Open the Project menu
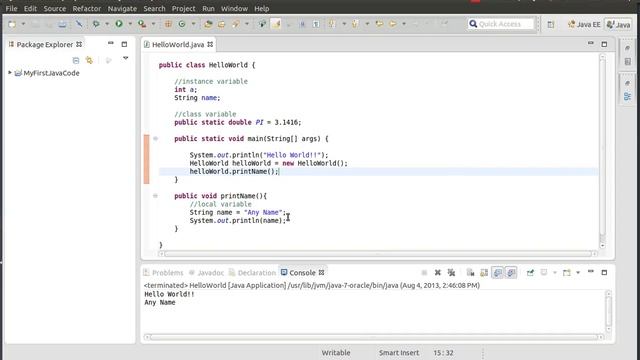This screenshot has height=360, width=640. (183, 8)
